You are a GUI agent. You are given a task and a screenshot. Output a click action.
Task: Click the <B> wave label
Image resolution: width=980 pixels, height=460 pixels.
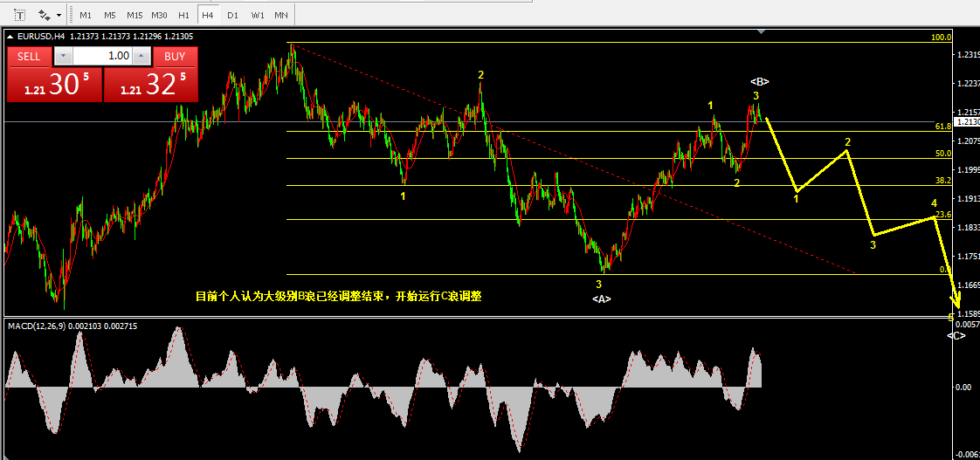pyautogui.click(x=759, y=81)
